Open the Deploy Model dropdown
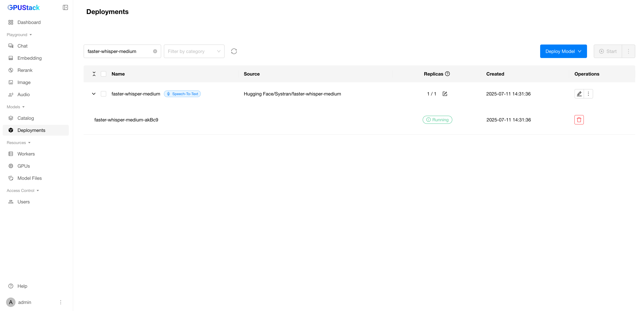The image size is (644, 311). (563, 51)
